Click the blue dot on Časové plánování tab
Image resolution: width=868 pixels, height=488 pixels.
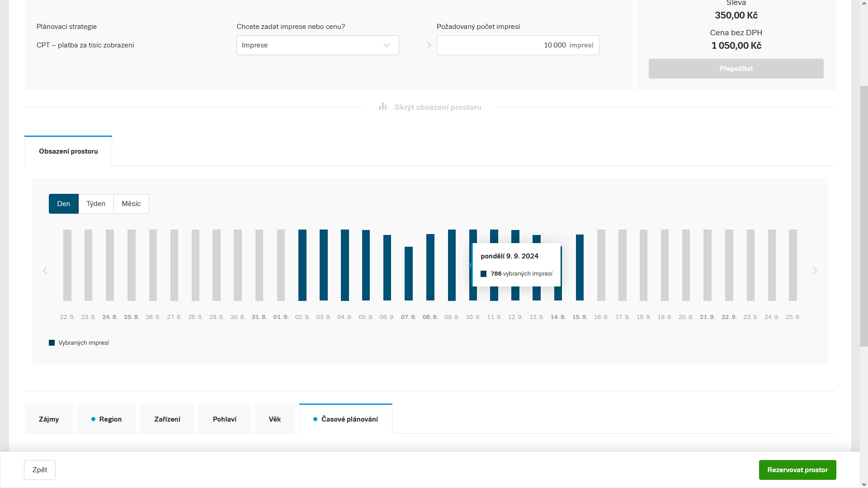[x=315, y=419]
